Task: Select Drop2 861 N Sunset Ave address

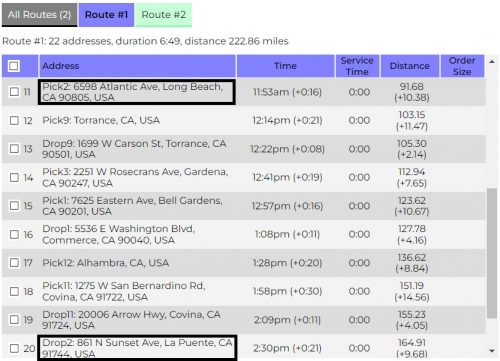Action: (x=137, y=348)
